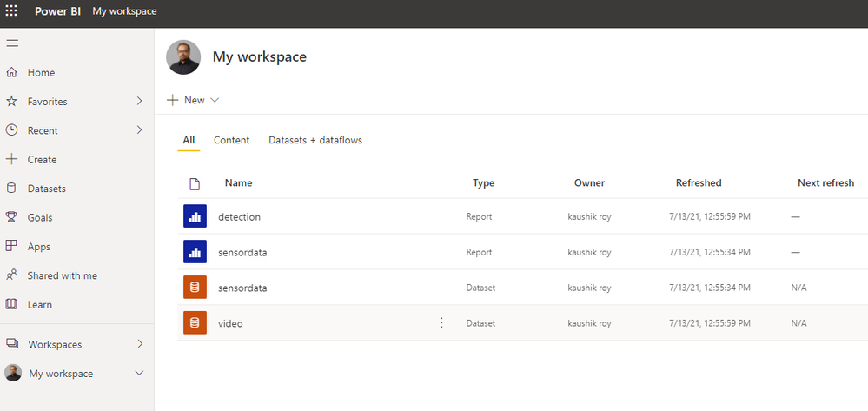Expand the Recent flyout chevron
Screen dimensions: 868x411
point(140,130)
